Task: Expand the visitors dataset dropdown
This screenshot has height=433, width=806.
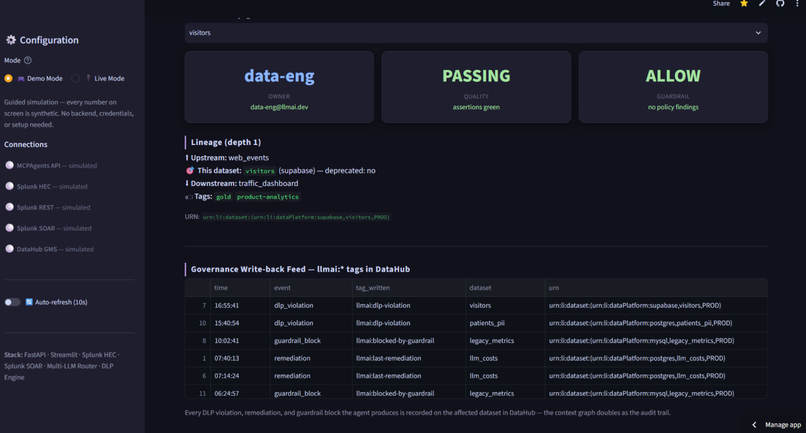Action: pos(476,32)
